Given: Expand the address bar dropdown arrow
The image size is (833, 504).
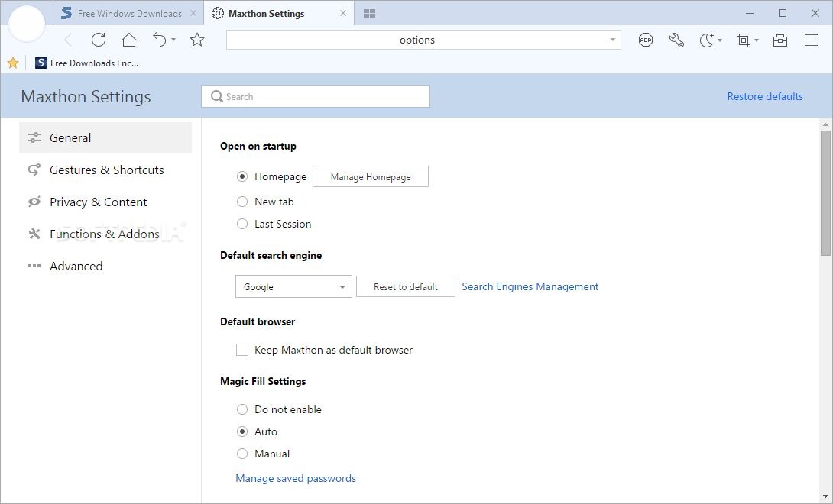Looking at the screenshot, I should pos(613,40).
